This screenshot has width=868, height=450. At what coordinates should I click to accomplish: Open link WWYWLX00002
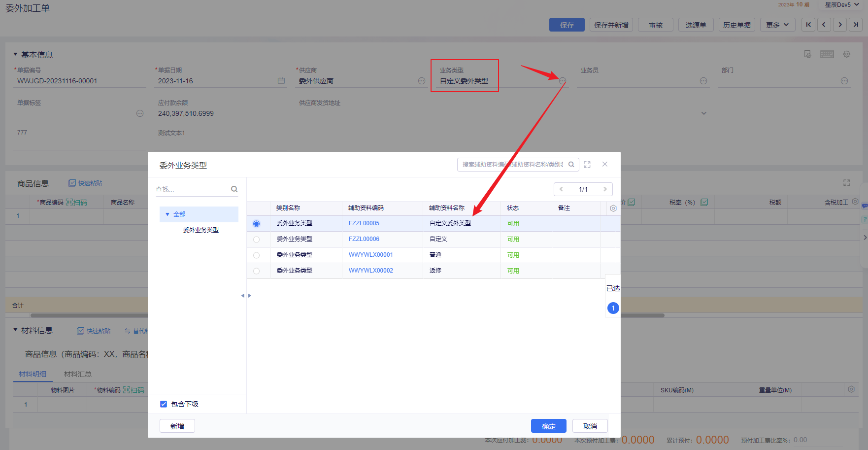(371, 271)
